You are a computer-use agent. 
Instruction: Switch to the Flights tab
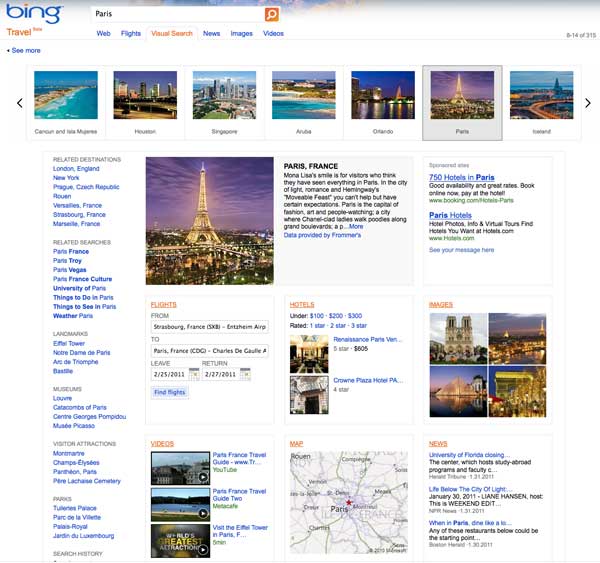[130, 33]
